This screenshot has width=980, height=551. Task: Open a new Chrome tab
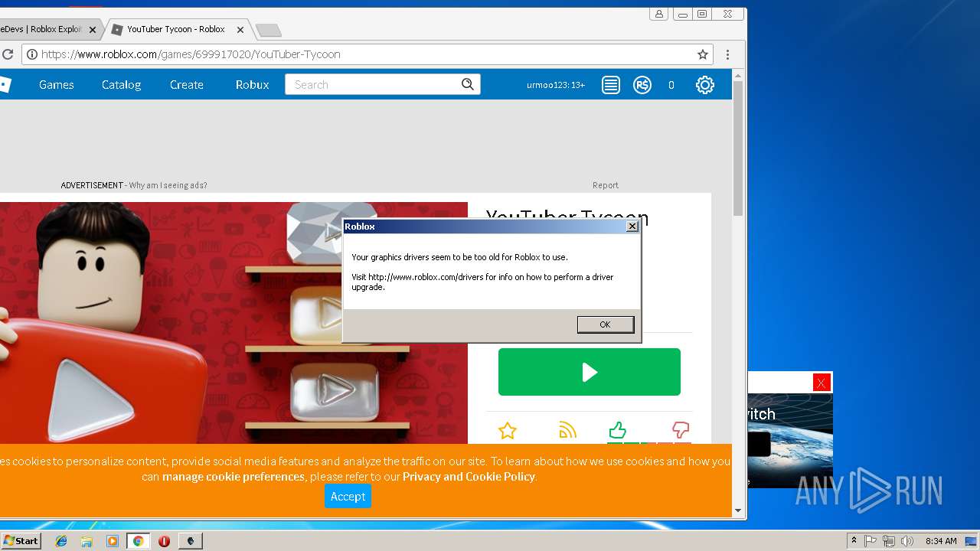(x=268, y=31)
